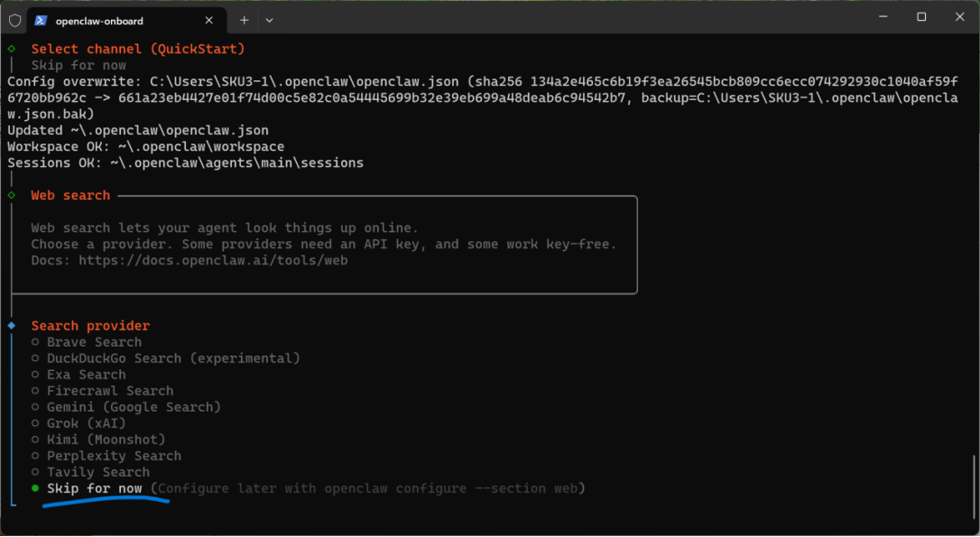Image resolution: width=980 pixels, height=537 pixels.
Task: Open a new terminal tab
Action: coord(245,20)
